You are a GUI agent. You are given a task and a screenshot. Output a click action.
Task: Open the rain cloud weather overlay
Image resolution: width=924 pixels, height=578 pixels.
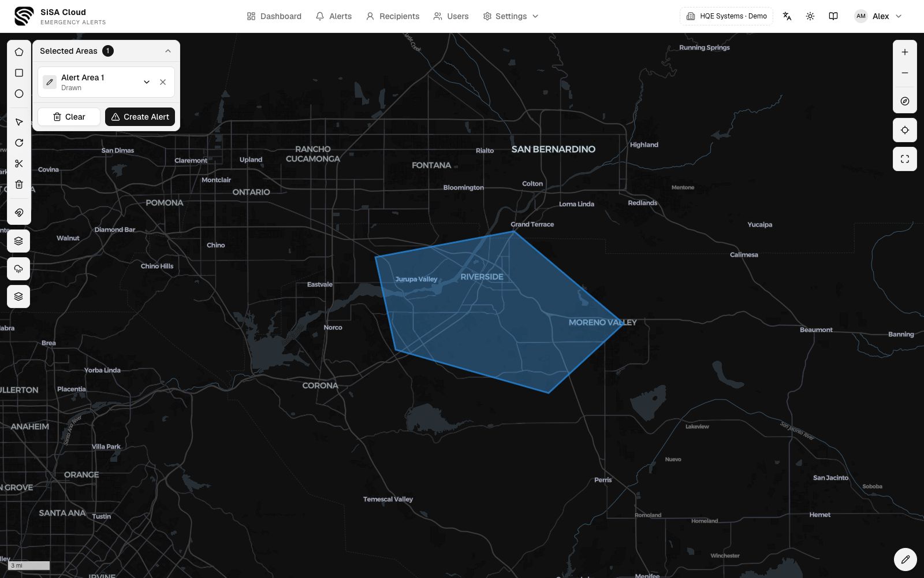18,269
